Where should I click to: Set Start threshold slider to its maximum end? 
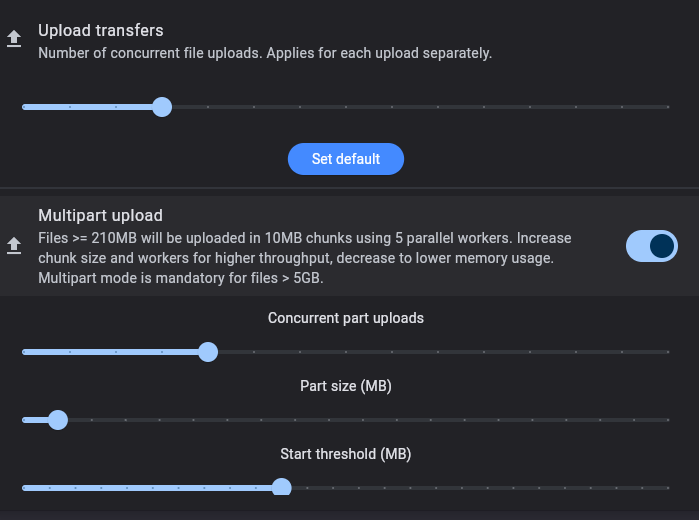click(668, 488)
